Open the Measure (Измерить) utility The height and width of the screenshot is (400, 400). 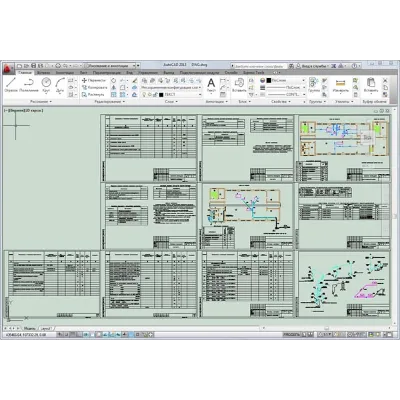tap(340, 85)
